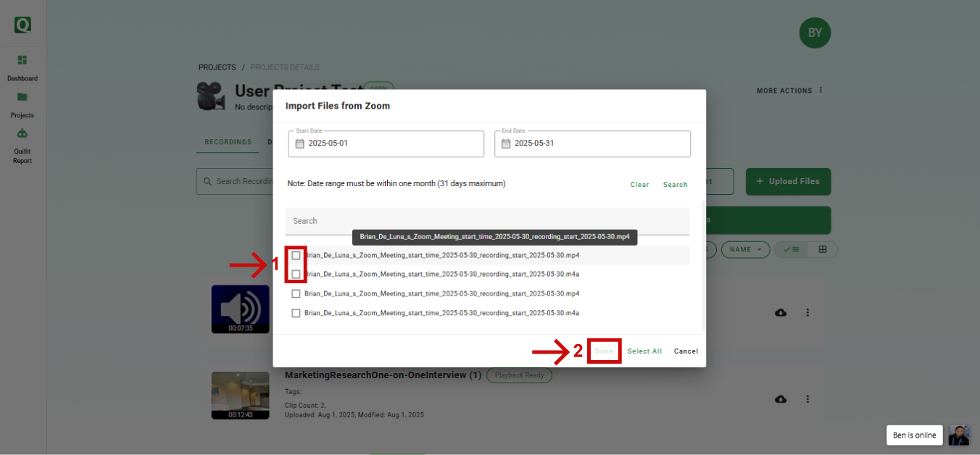
Task: Click the End Date calendar icon
Action: pyautogui.click(x=505, y=143)
